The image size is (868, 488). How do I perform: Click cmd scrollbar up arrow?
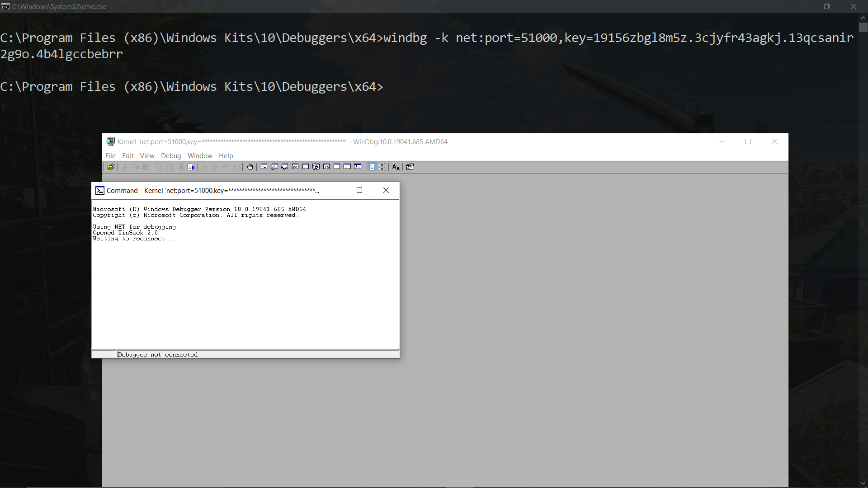(863, 18)
